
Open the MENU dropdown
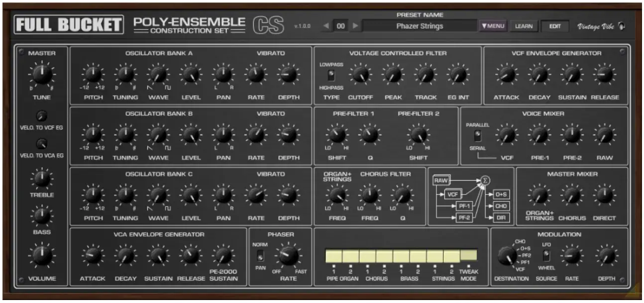[x=494, y=26]
